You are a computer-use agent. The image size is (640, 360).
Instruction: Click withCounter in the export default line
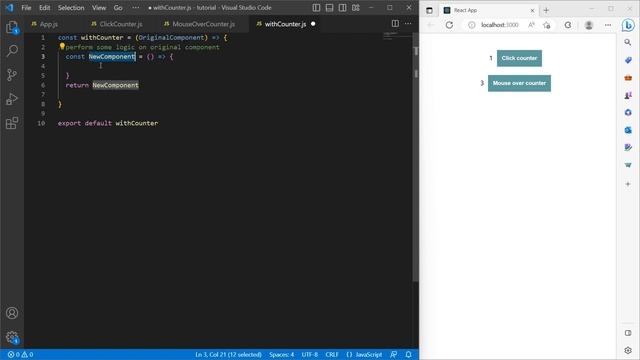pyautogui.click(x=137, y=123)
